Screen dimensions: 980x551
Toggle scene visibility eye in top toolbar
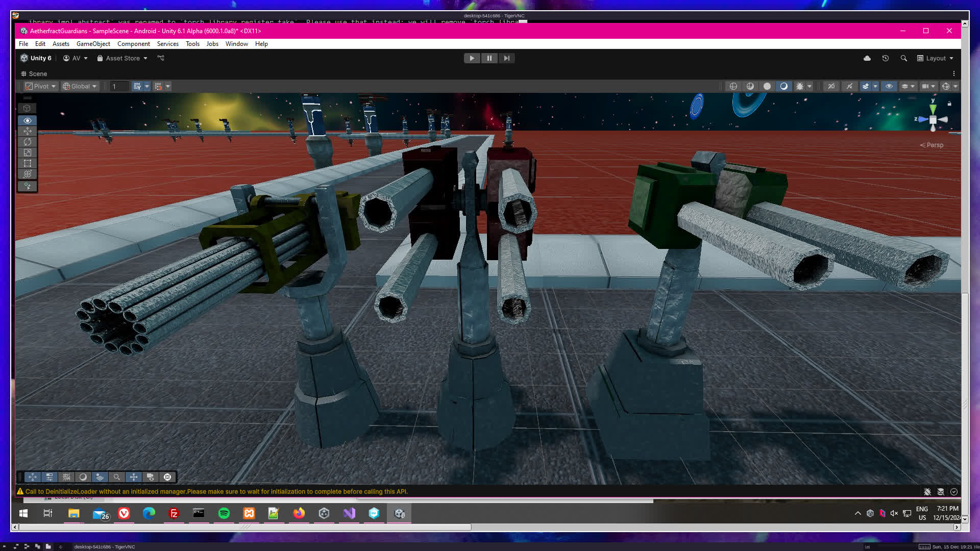(x=889, y=86)
